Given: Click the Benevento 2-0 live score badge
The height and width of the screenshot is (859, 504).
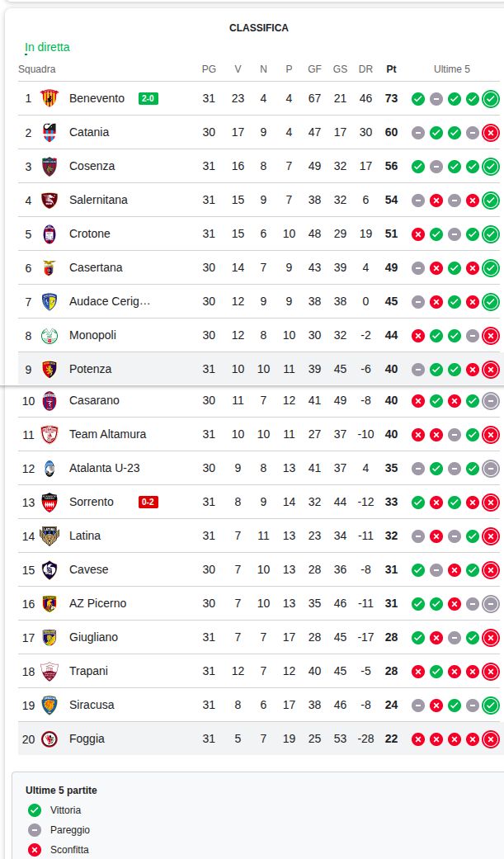Looking at the screenshot, I should pyautogui.click(x=148, y=99).
